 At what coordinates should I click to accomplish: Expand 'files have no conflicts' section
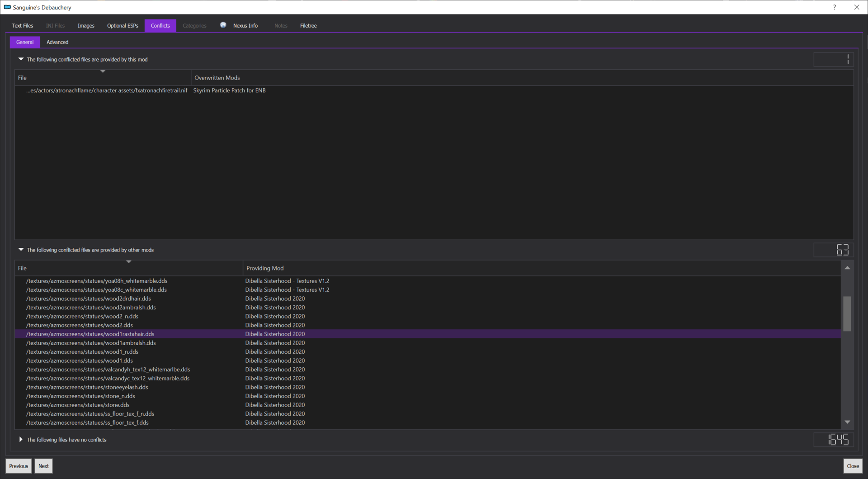(x=21, y=440)
